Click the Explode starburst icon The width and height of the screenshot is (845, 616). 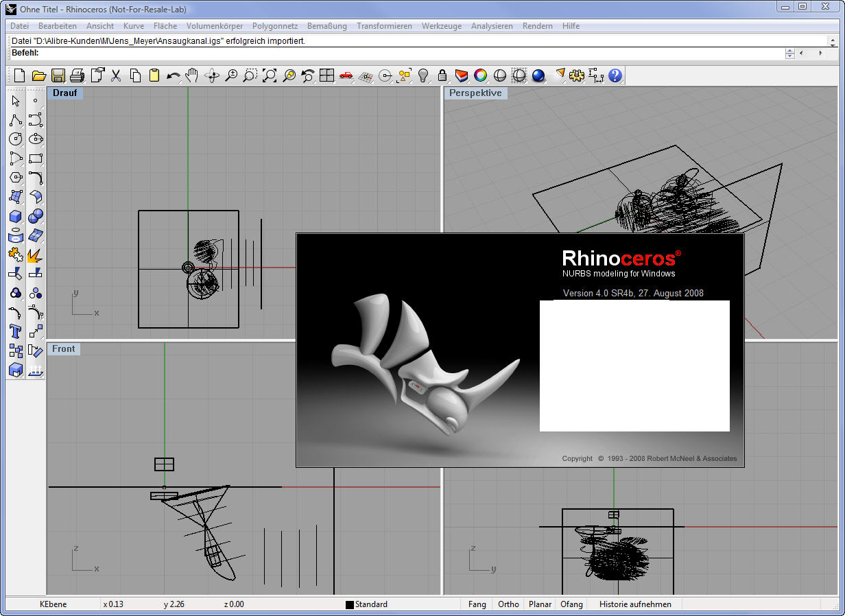[x=36, y=254]
